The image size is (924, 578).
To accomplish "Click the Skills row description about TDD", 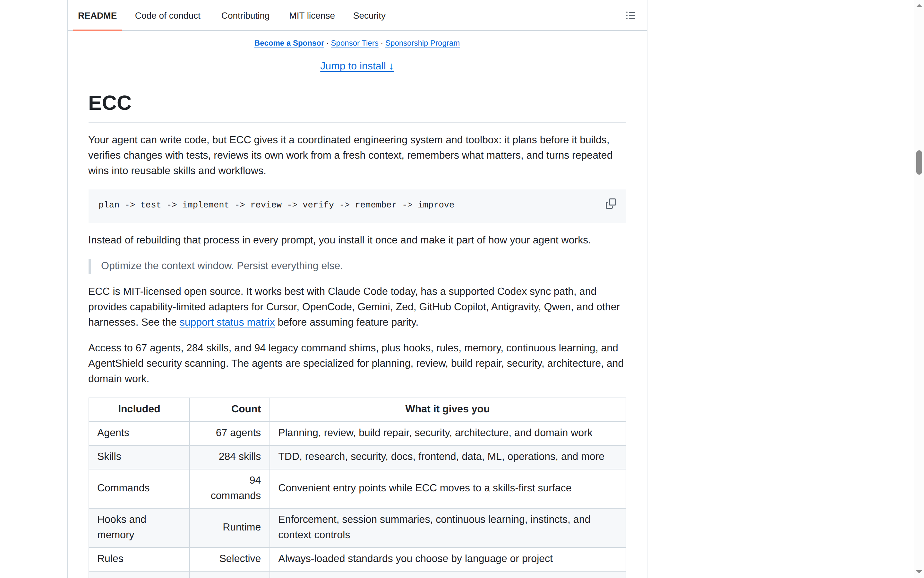I will click(441, 456).
